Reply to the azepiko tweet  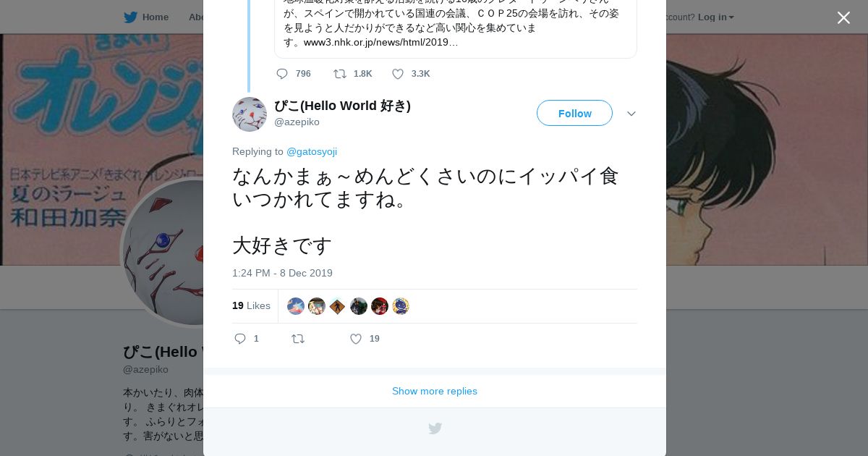[240, 339]
